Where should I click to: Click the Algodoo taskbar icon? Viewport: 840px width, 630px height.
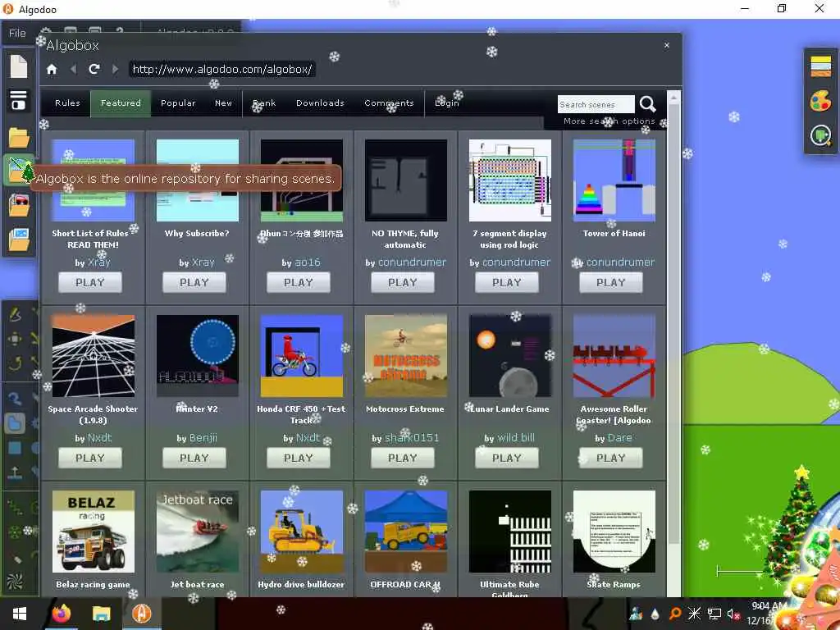click(141, 614)
